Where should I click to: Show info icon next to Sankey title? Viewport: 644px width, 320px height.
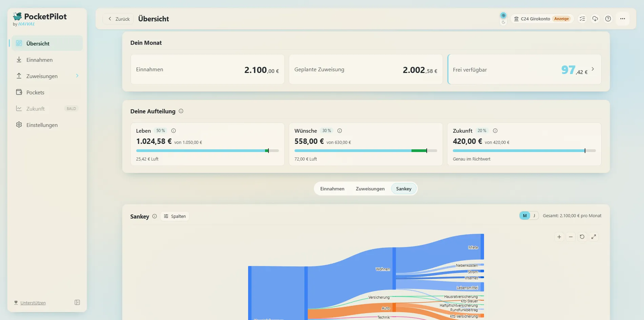point(155,216)
